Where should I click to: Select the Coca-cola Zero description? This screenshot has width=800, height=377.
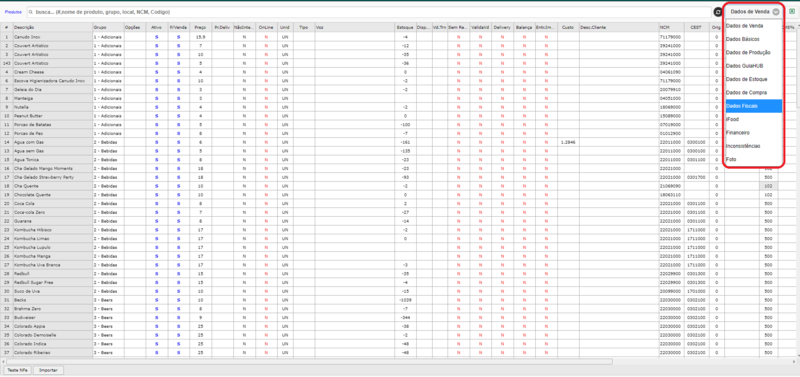[x=53, y=212]
